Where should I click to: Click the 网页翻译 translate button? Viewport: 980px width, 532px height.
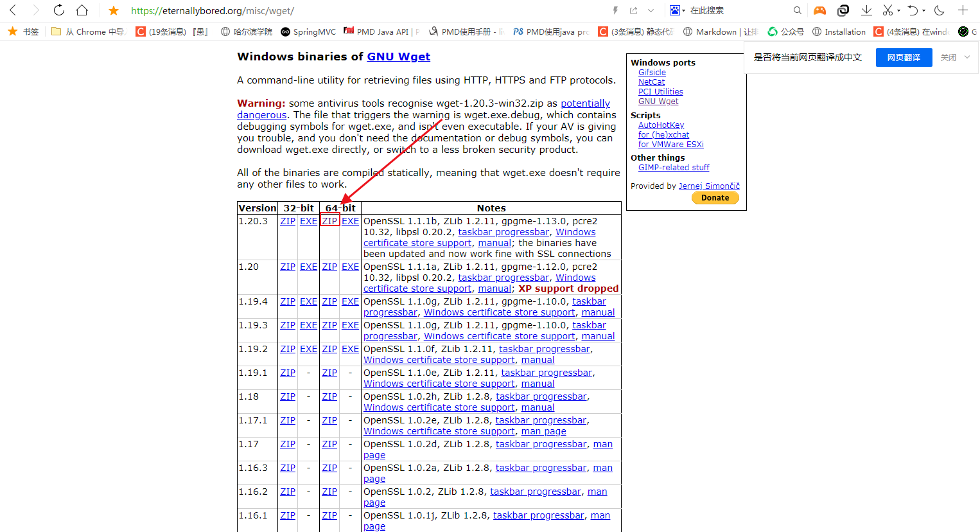click(904, 57)
